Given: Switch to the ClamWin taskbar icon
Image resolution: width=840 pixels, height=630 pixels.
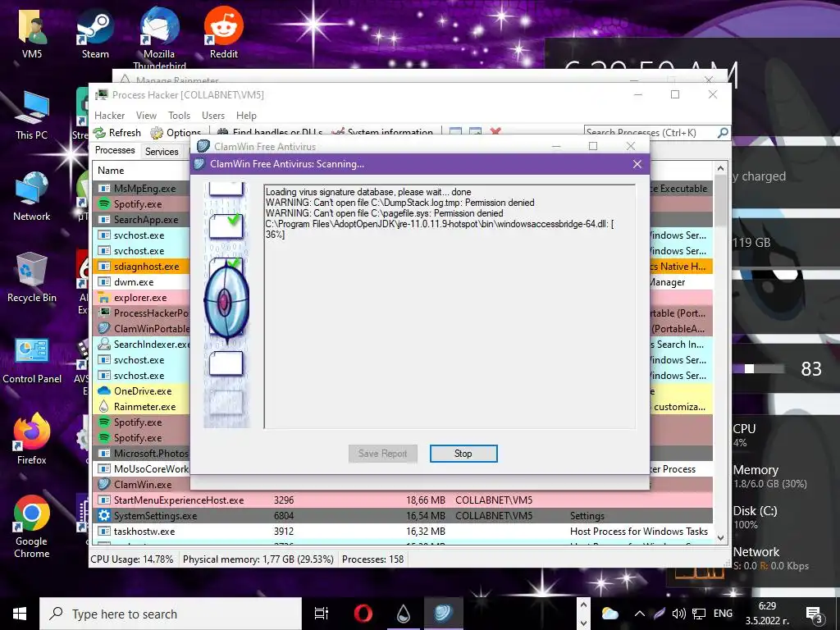Looking at the screenshot, I should (444, 614).
